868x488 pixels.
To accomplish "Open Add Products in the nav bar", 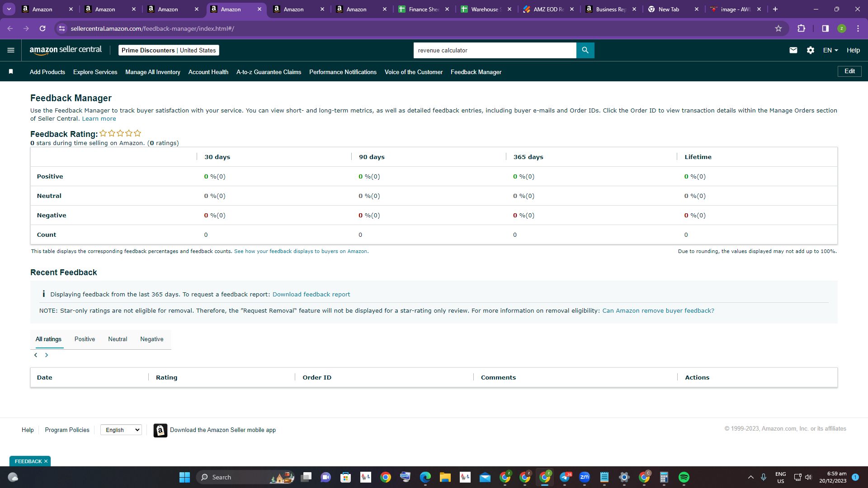I will click(x=47, y=72).
